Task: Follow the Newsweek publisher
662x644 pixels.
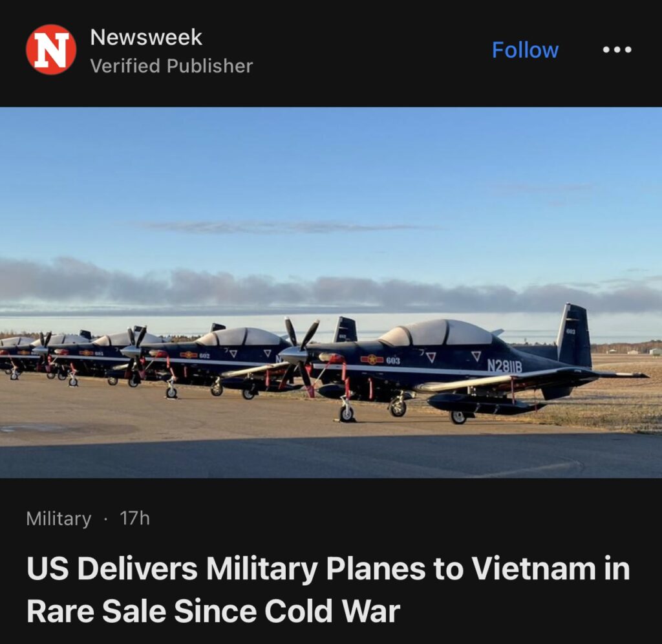Action: [525, 50]
